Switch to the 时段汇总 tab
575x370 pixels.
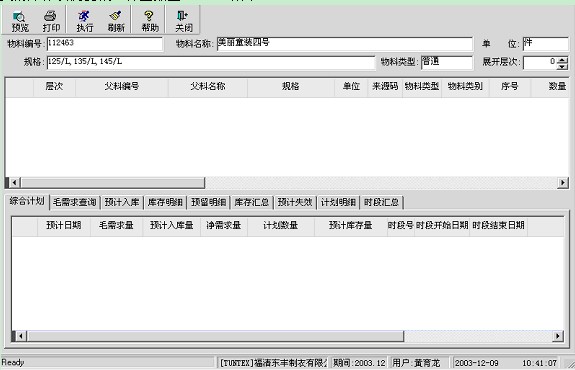tap(381, 202)
